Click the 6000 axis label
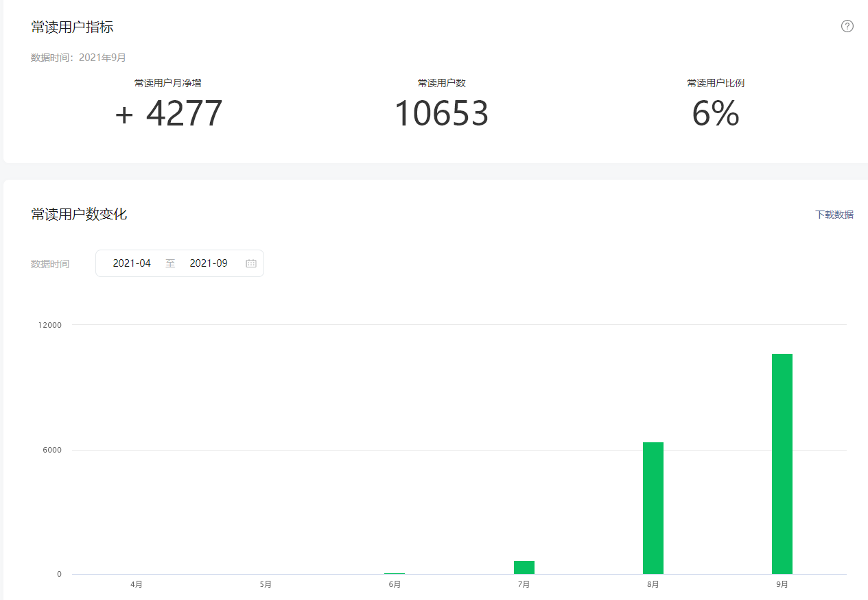The width and height of the screenshot is (868, 600). click(53, 450)
